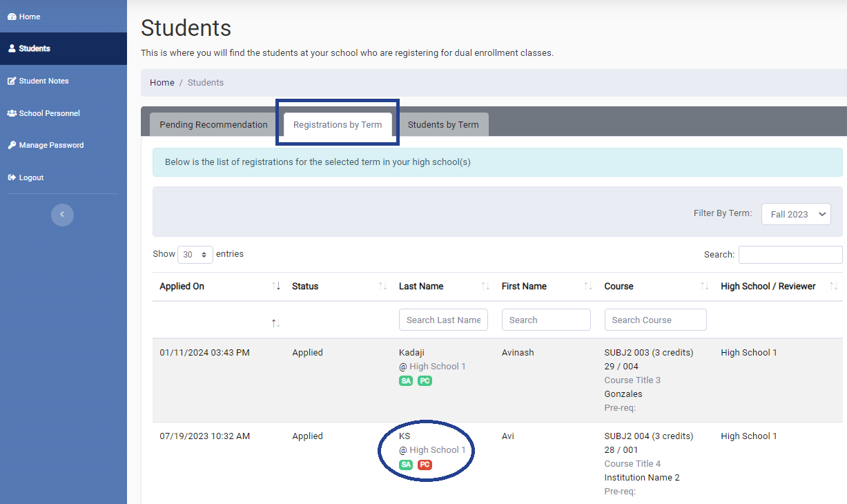
Task: Click the last name Kadaji
Action: [411, 353]
